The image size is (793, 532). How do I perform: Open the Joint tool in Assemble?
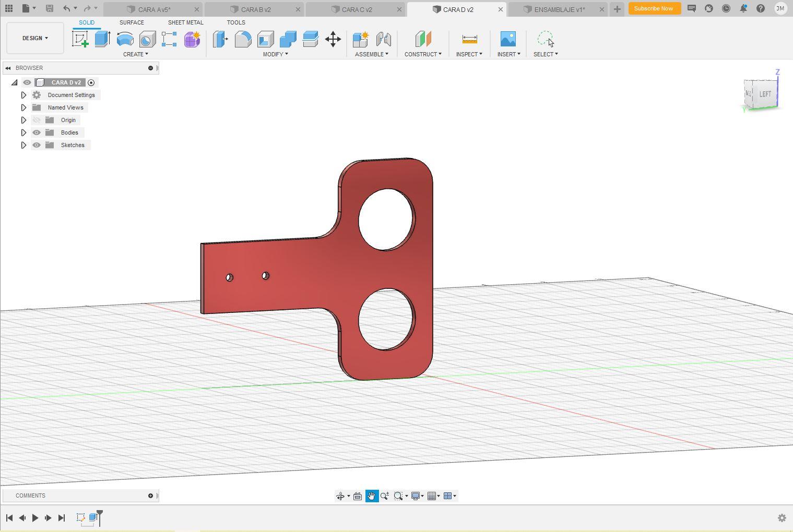click(383, 39)
